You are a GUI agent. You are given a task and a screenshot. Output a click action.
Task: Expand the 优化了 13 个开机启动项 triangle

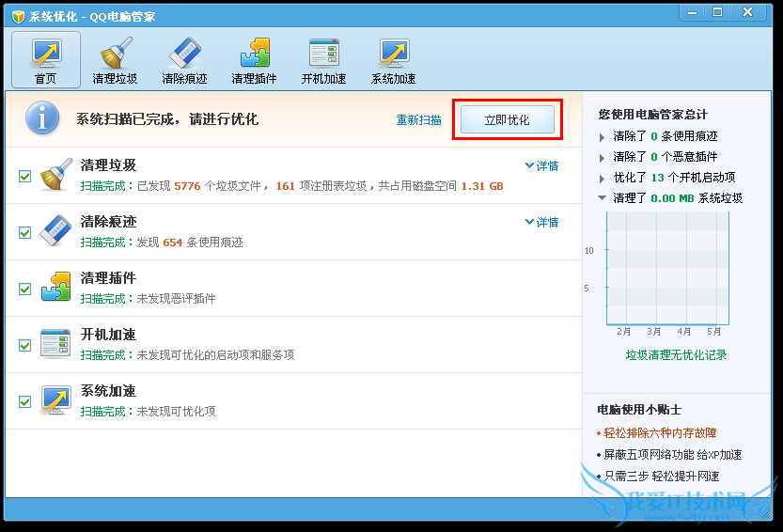click(602, 179)
